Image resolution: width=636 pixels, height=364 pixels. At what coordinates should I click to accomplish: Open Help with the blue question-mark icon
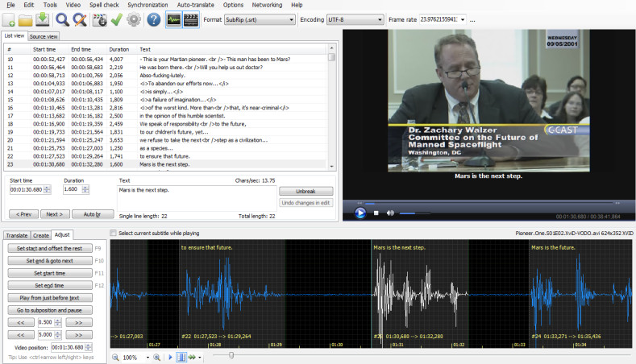tap(153, 19)
